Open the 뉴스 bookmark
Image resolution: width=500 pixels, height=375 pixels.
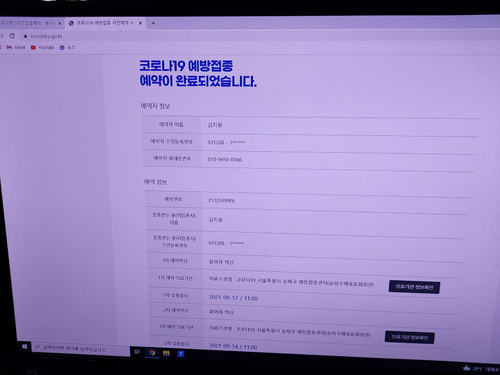pos(67,47)
